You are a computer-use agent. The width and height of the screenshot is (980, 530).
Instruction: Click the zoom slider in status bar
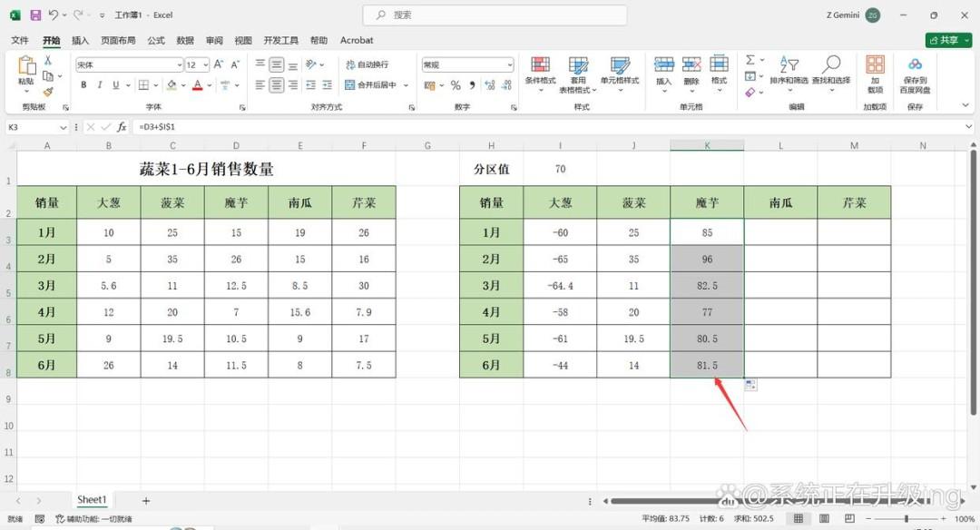coord(906,519)
